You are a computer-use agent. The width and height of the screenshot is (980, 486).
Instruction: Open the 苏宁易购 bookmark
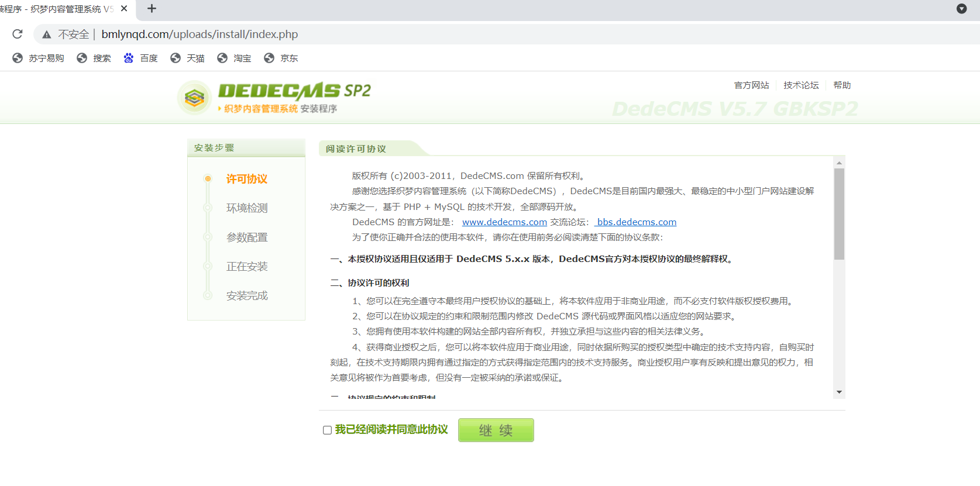pos(38,58)
